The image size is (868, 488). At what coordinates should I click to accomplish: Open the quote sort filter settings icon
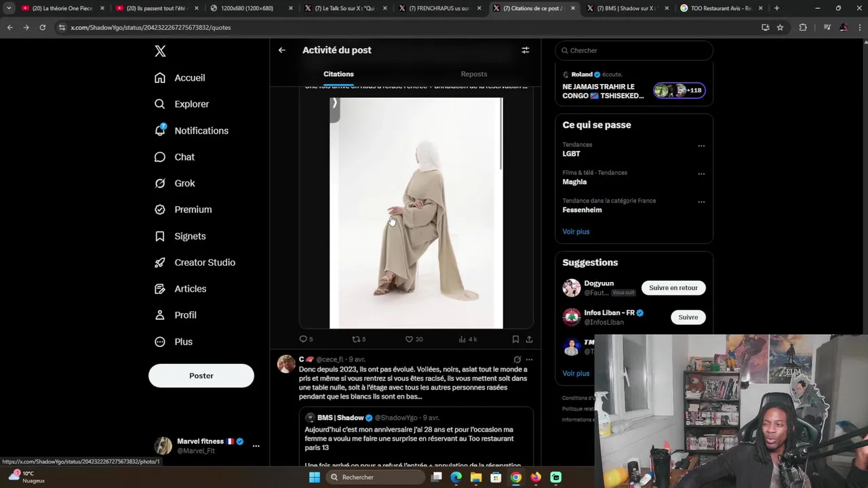tap(525, 50)
